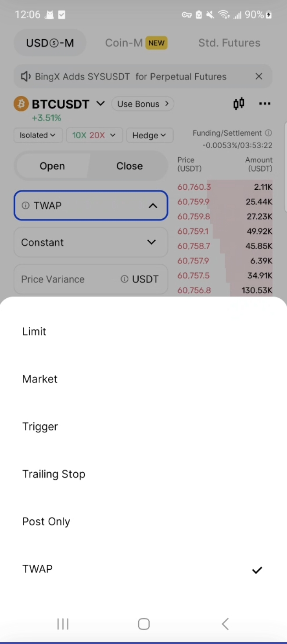The height and width of the screenshot is (644, 287).
Task: Expand the Isolated margin mode dropdown
Action: tap(38, 135)
